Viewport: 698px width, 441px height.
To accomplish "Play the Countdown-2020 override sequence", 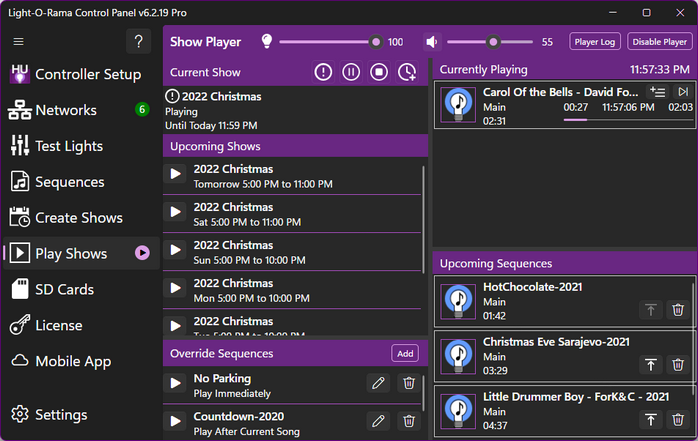I will pos(176,421).
